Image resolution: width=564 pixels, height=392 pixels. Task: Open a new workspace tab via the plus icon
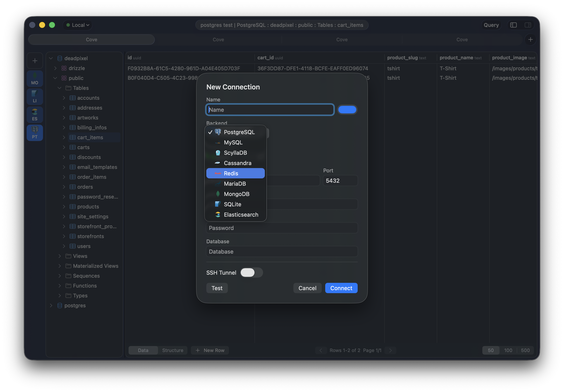pyautogui.click(x=530, y=39)
